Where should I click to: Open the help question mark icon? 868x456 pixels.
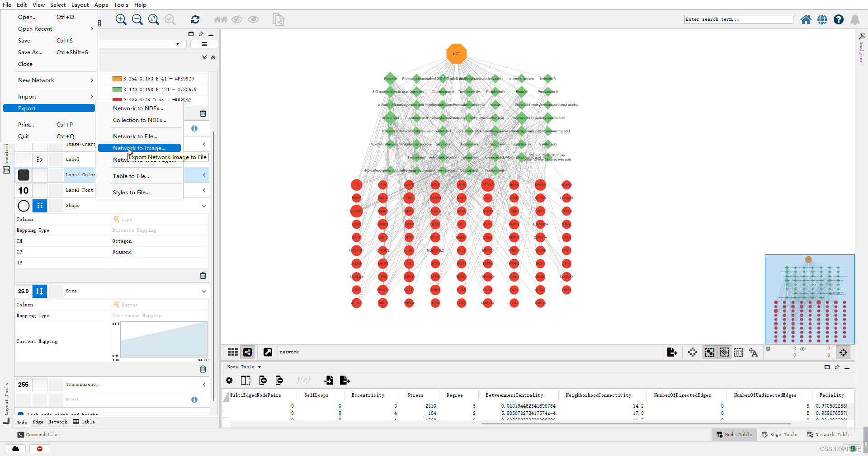[839, 19]
